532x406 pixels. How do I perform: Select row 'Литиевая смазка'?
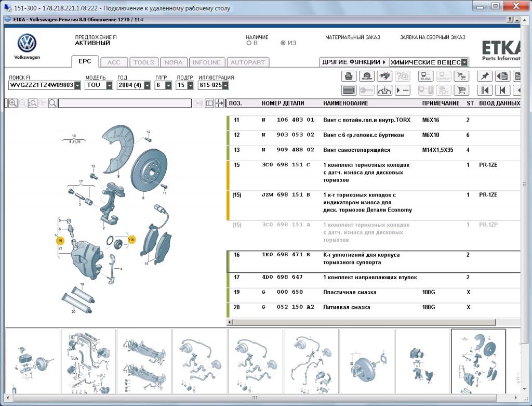tap(373, 311)
